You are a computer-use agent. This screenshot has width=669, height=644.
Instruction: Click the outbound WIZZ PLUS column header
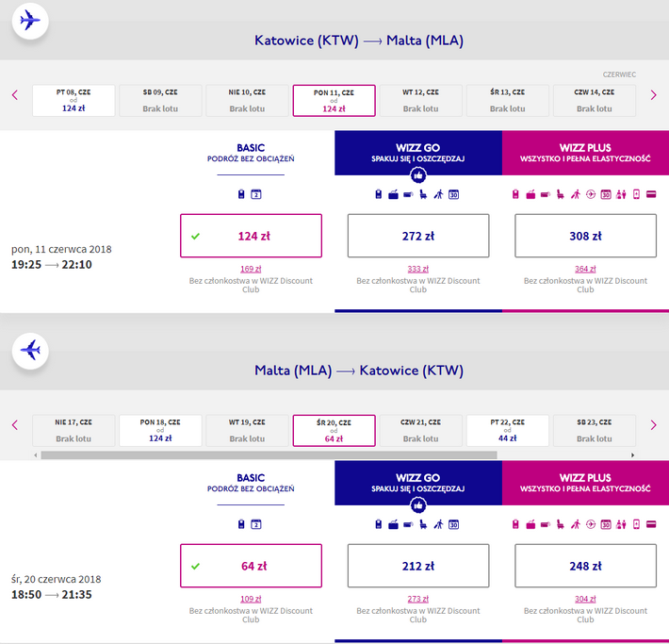(x=585, y=153)
